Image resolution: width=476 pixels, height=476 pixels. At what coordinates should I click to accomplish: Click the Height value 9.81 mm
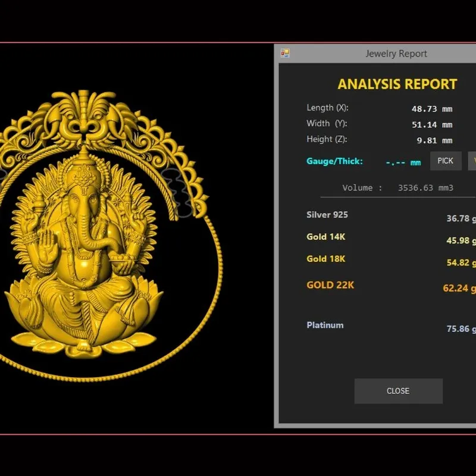(434, 140)
